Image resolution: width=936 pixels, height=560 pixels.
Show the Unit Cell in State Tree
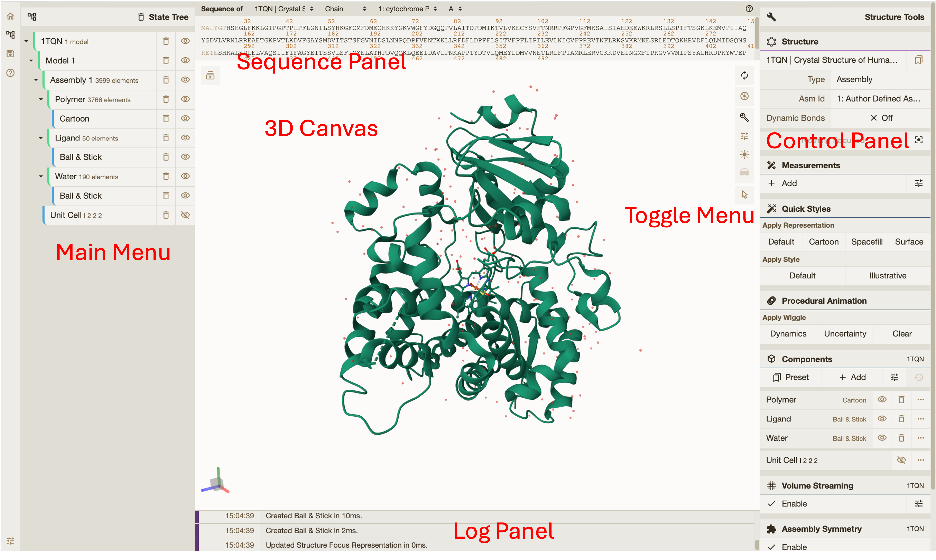pos(185,215)
